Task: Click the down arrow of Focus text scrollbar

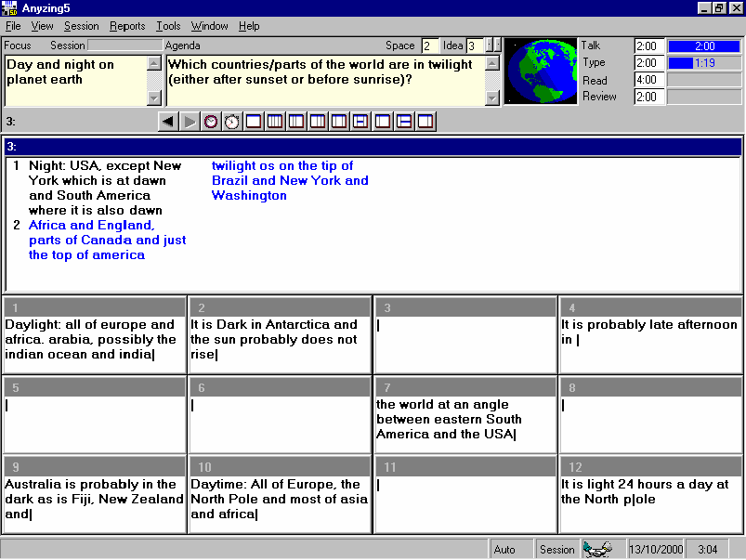Action: tap(154, 98)
